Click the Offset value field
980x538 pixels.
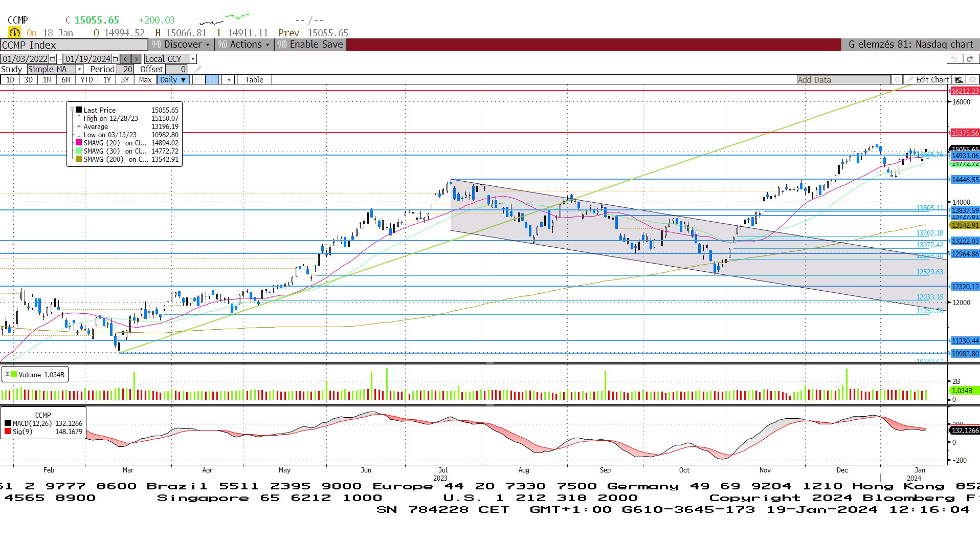tap(176, 69)
